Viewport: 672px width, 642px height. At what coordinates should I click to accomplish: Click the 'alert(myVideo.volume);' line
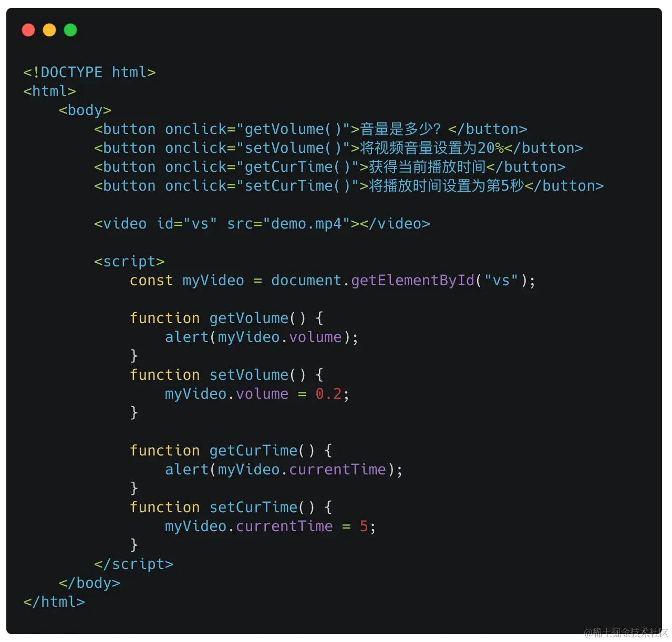262,337
